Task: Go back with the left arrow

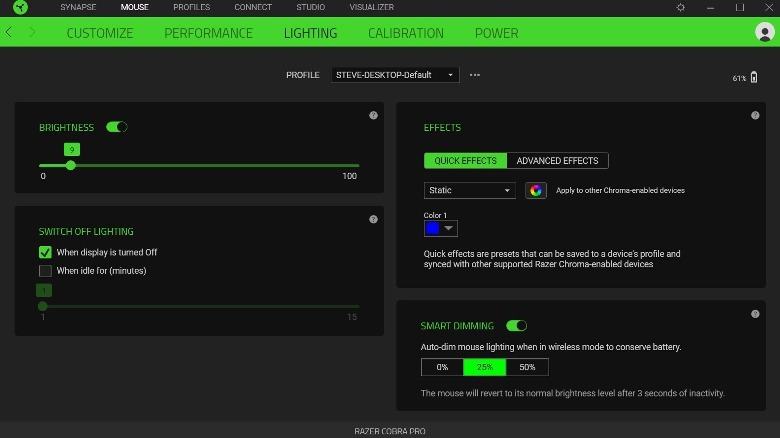Action: 9,32
